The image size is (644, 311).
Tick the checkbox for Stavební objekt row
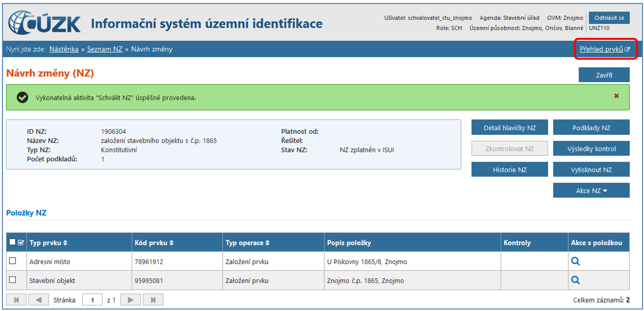click(x=13, y=280)
